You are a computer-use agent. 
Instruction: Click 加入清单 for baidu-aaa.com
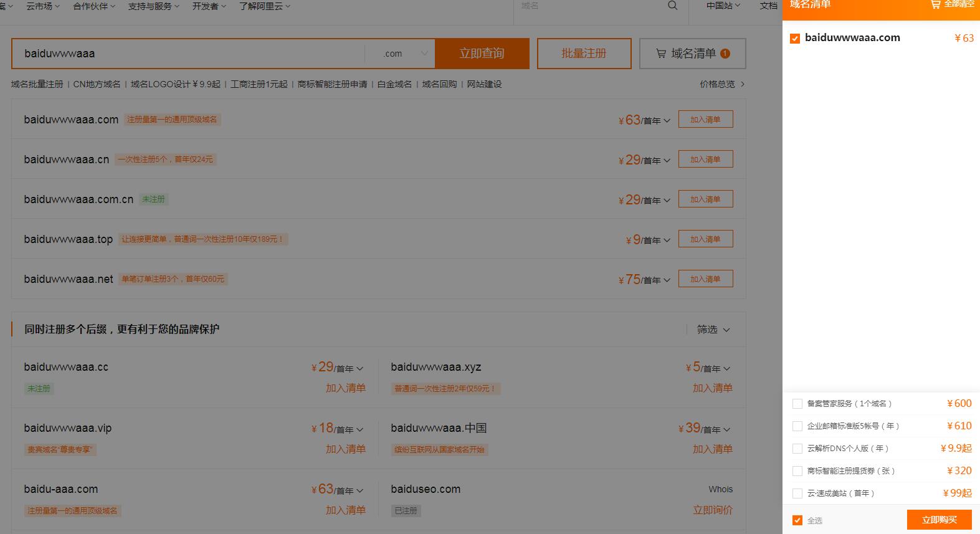point(346,510)
